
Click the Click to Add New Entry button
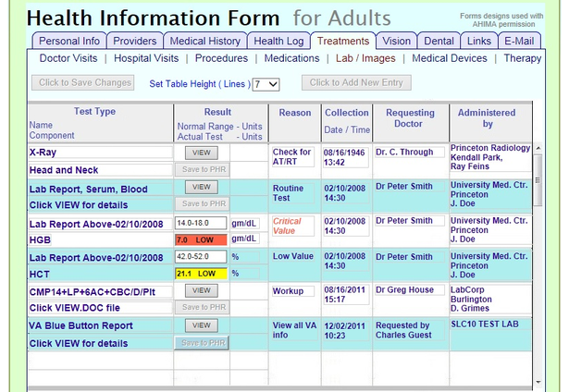(356, 82)
